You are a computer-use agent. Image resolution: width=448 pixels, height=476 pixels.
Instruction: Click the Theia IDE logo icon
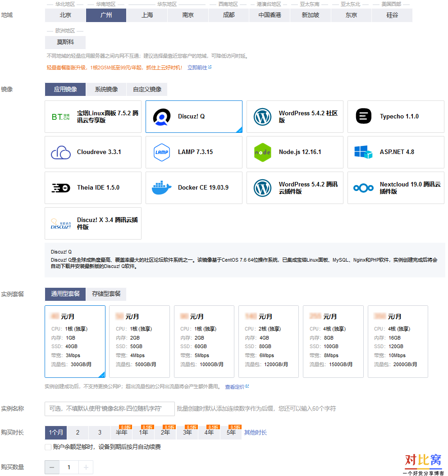click(x=61, y=188)
